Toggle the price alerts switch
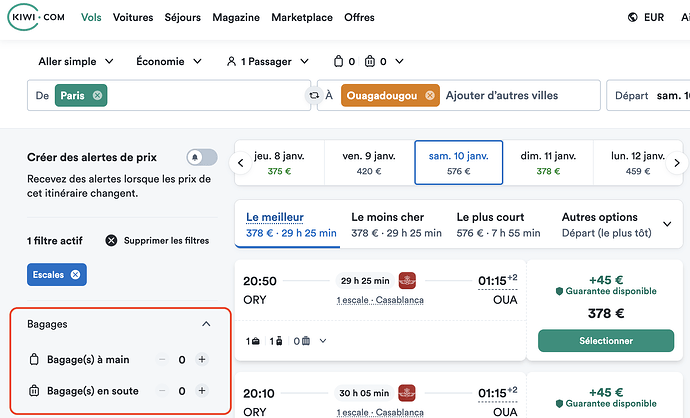 (202, 157)
